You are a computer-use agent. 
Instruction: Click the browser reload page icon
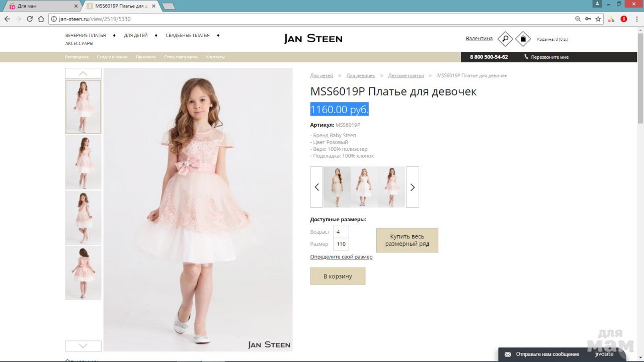[x=30, y=19]
